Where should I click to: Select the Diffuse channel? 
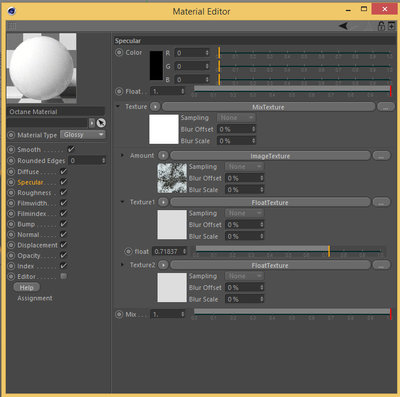coord(28,172)
